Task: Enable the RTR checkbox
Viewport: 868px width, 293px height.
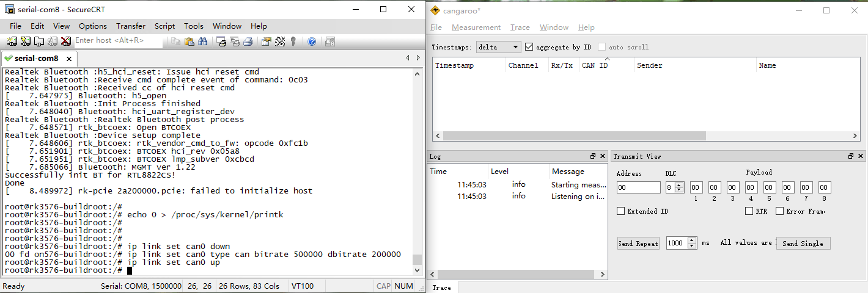Action: pyautogui.click(x=749, y=211)
